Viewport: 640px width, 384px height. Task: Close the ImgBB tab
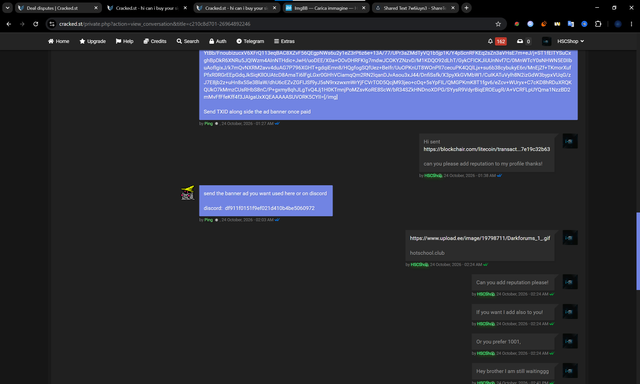(363, 8)
